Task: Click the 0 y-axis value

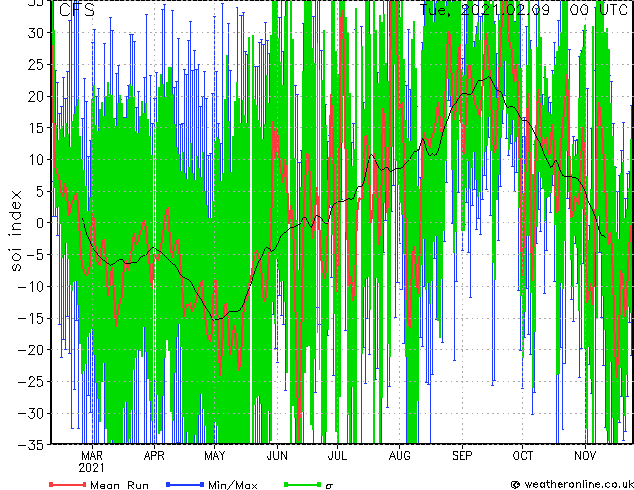Action: (x=40, y=223)
